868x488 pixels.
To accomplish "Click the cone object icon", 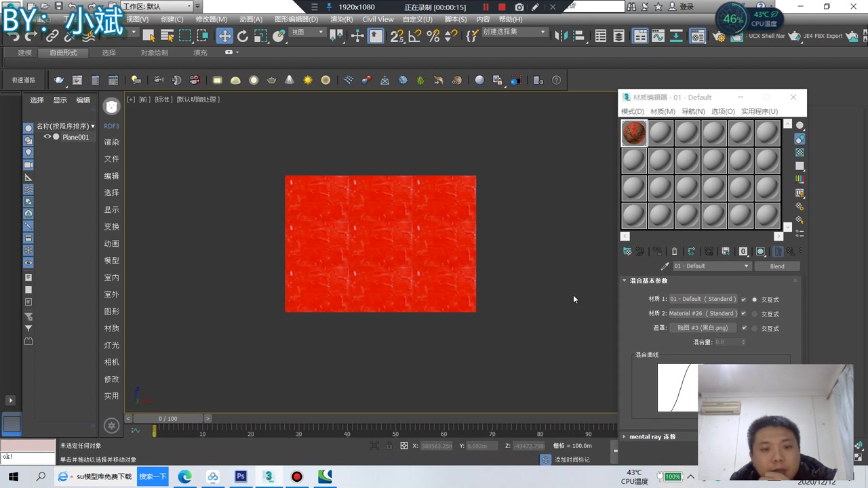I will tap(290, 80).
